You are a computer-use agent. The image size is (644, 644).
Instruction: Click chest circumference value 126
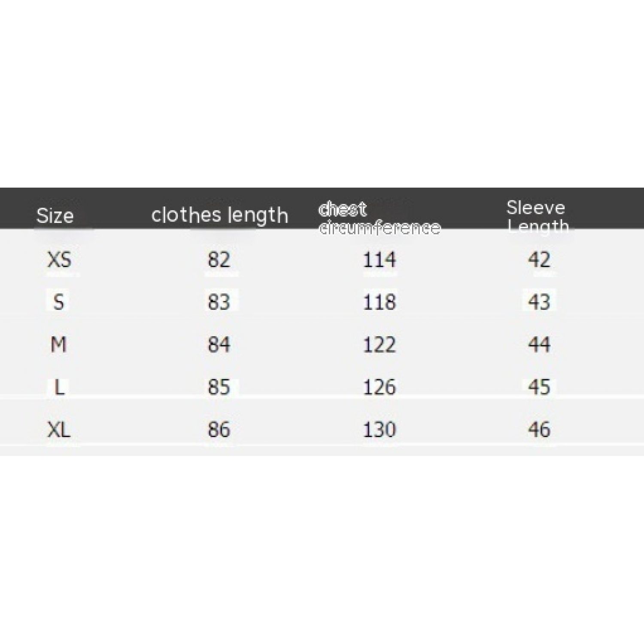pos(380,387)
